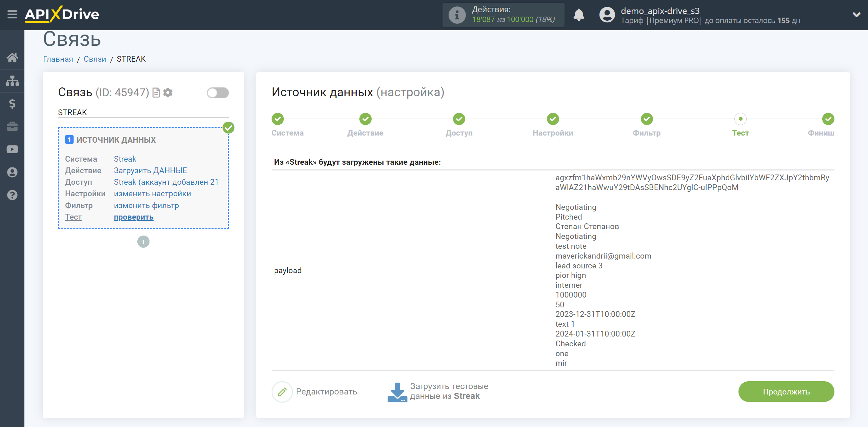Select the 2023-12-31T10:00:00Z value
Image resolution: width=868 pixels, height=427 pixels.
pos(595,314)
